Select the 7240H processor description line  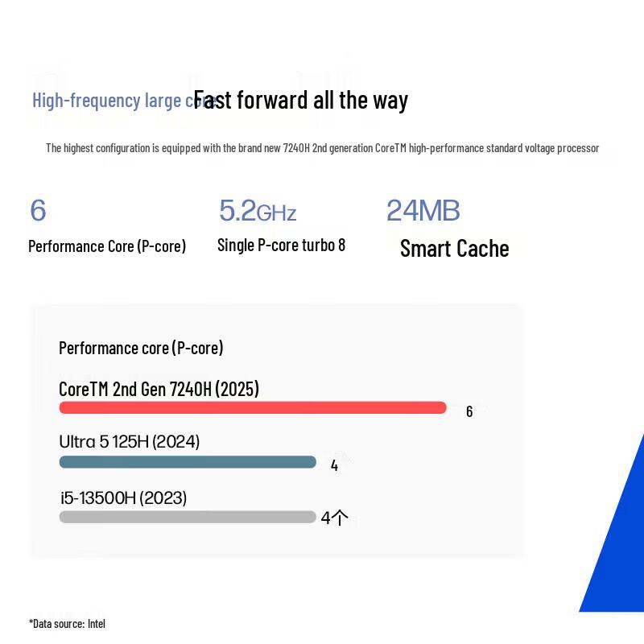(x=323, y=148)
